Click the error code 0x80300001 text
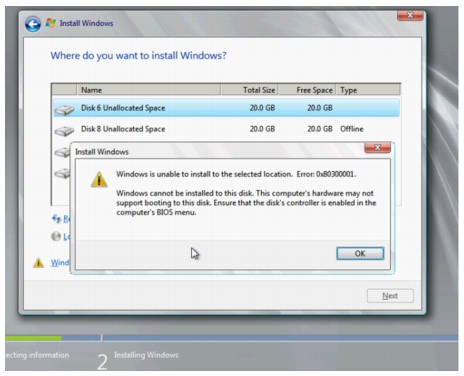The image size is (464, 376). (336, 174)
